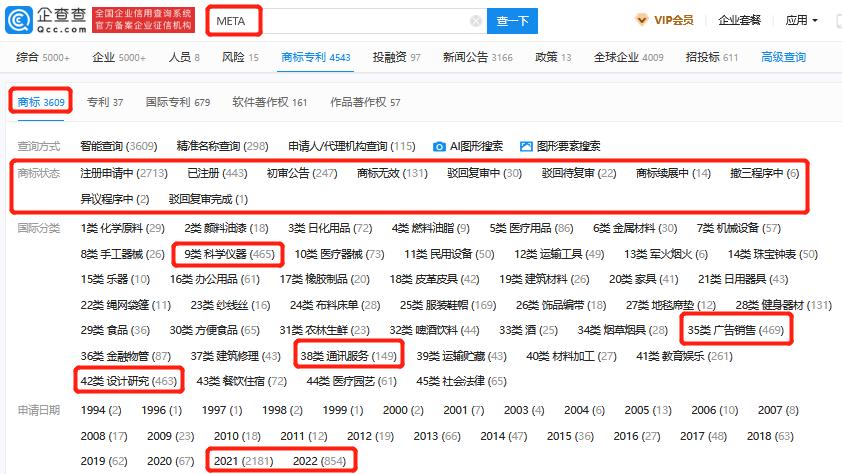The width and height of the screenshot is (842, 474).
Task: Select the 软件著作权 161 sub-tab
Action: click(270, 102)
